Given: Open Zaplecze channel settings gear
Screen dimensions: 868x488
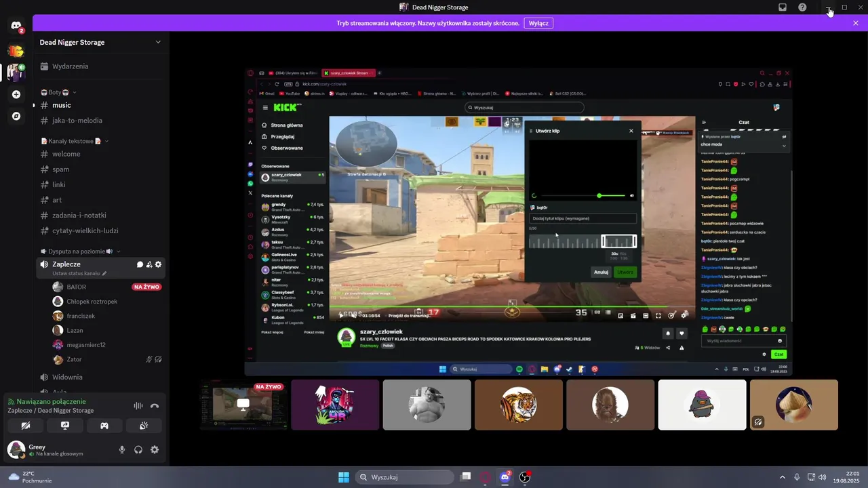Looking at the screenshot, I should coord(159,264).
